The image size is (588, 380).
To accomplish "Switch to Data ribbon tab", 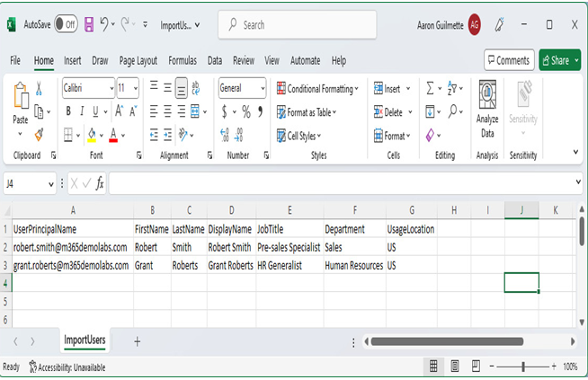I will tap(215, 60).
